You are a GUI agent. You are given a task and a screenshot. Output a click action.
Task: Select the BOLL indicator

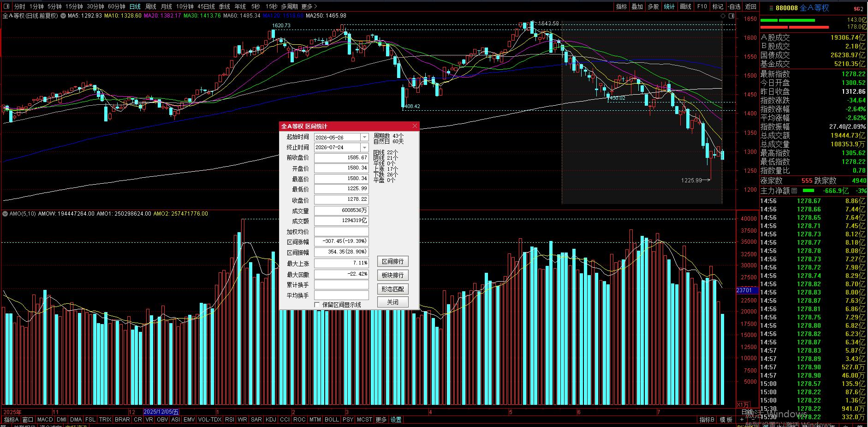pos(332,420)
